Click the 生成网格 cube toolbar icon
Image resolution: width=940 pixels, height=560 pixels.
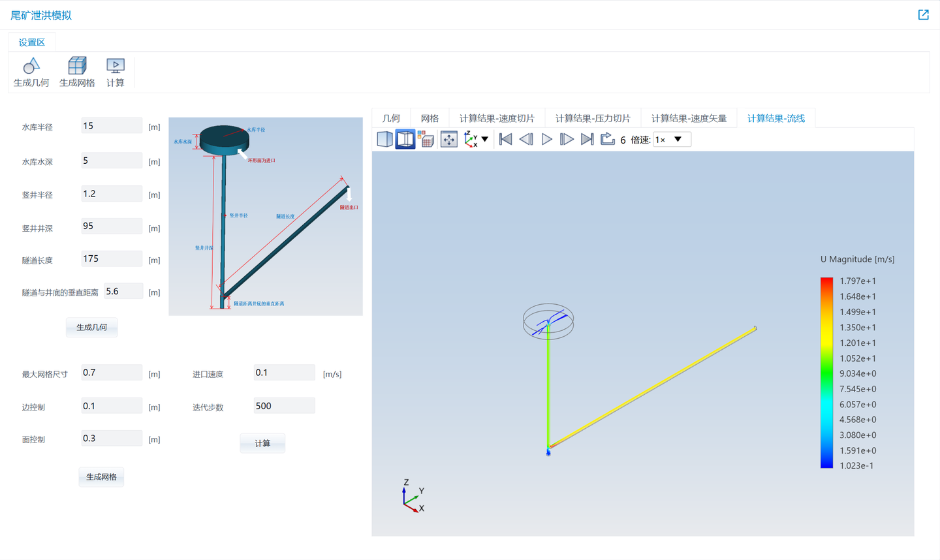77,65
